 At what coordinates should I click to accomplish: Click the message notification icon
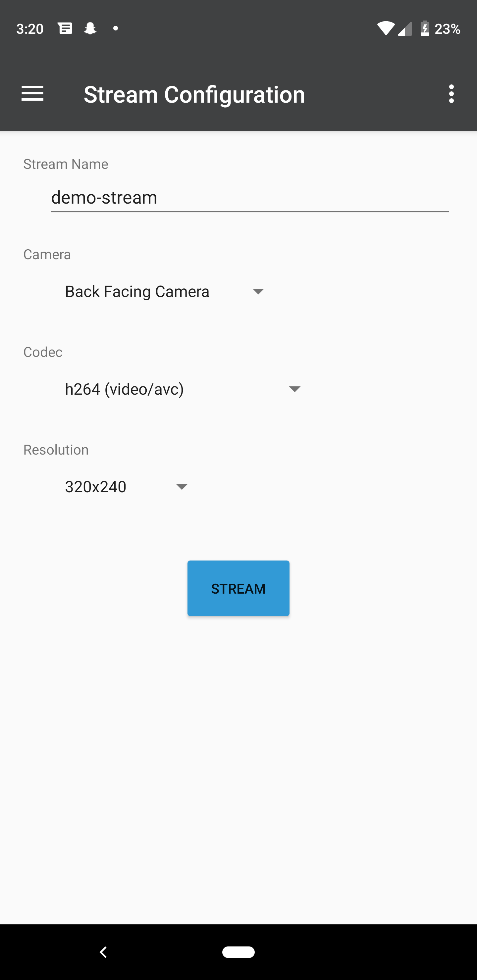tap(65, 28)
